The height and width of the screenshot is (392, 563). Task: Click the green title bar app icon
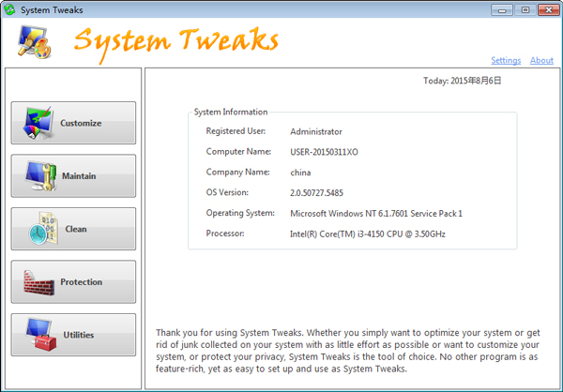click(x=9, y=9)
